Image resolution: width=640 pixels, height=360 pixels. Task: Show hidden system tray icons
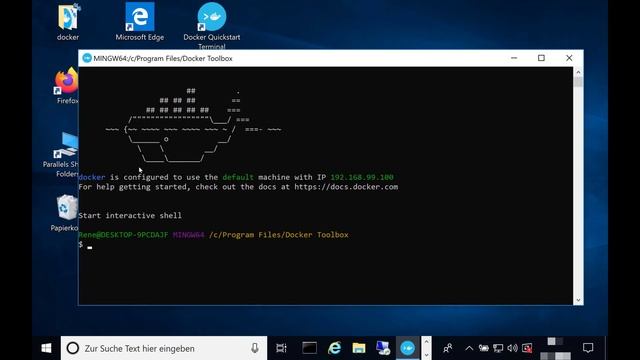(469, 348)
